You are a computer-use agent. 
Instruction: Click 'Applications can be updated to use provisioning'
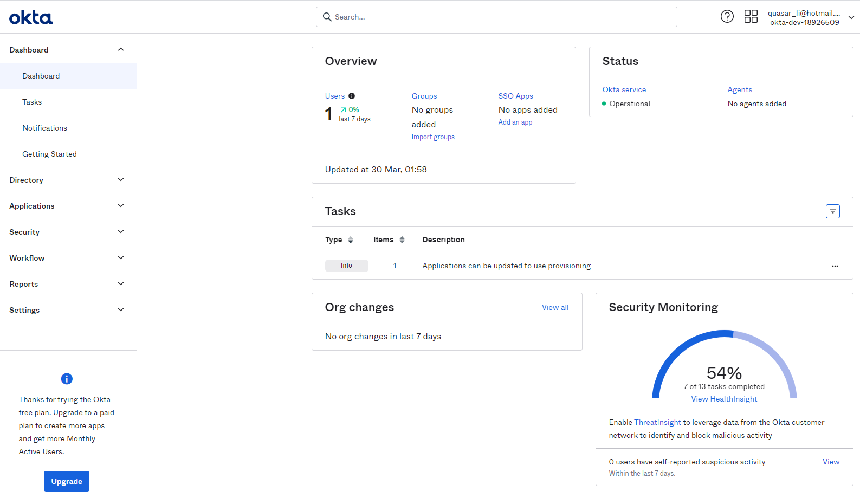tap(507, 266)
